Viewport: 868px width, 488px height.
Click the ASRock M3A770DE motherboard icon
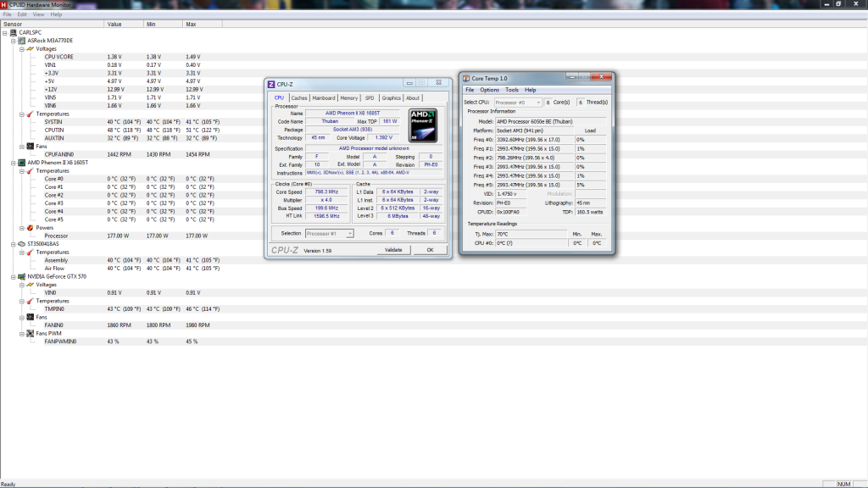22,41
